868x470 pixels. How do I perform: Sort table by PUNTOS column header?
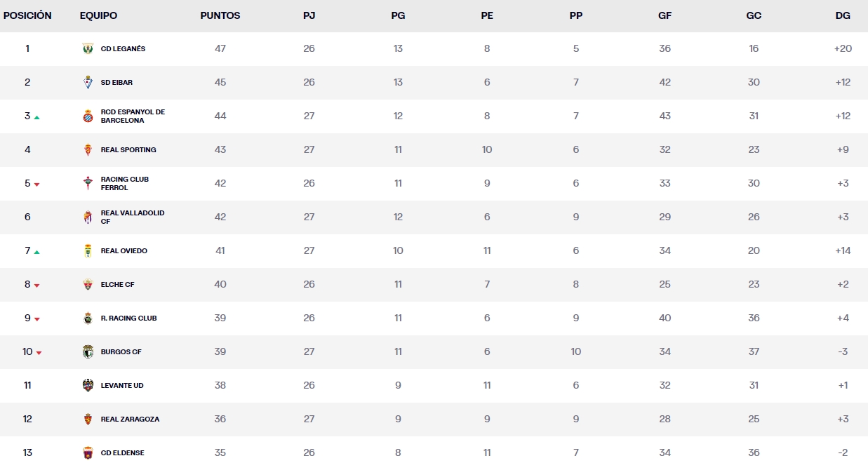click(x=220, y=15)
